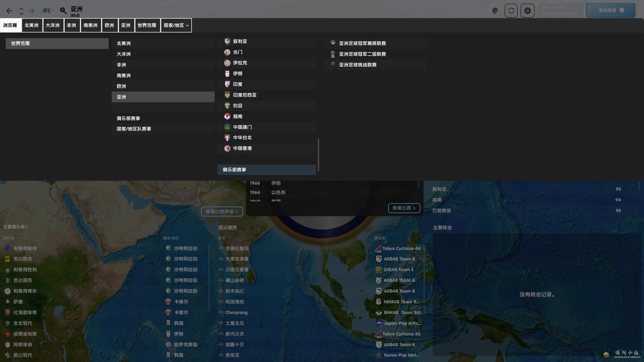Click the 中国澳门 badge icon
This screenshot has width=644, height=362.
(227, 127)
